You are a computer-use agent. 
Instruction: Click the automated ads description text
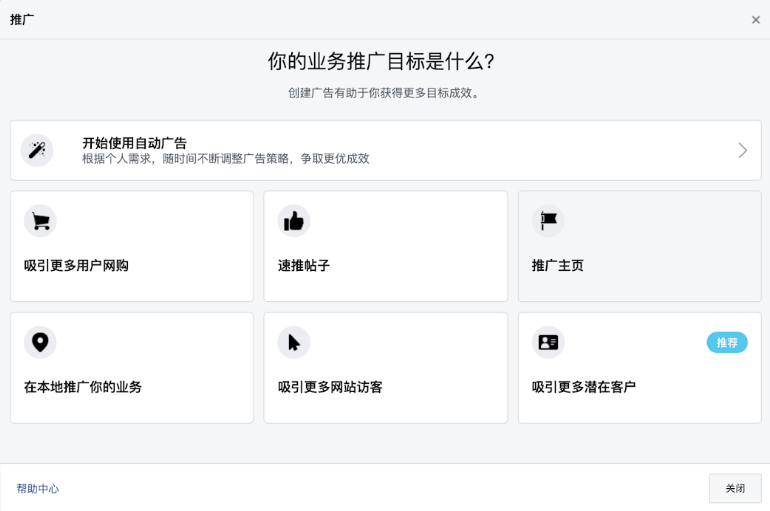(x=226, y=159)
